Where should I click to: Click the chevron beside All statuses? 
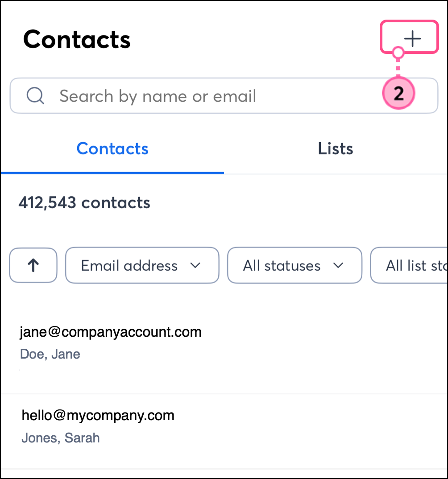[x=338, y=265]
